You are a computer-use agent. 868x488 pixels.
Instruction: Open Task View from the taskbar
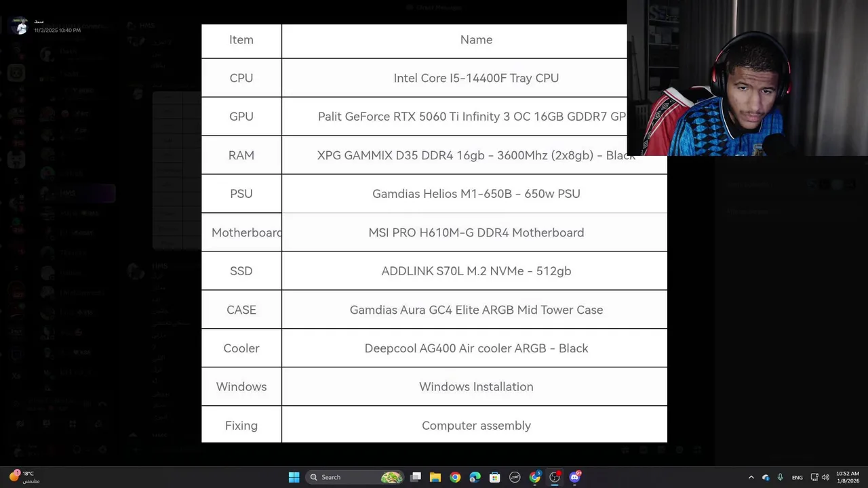416,477
